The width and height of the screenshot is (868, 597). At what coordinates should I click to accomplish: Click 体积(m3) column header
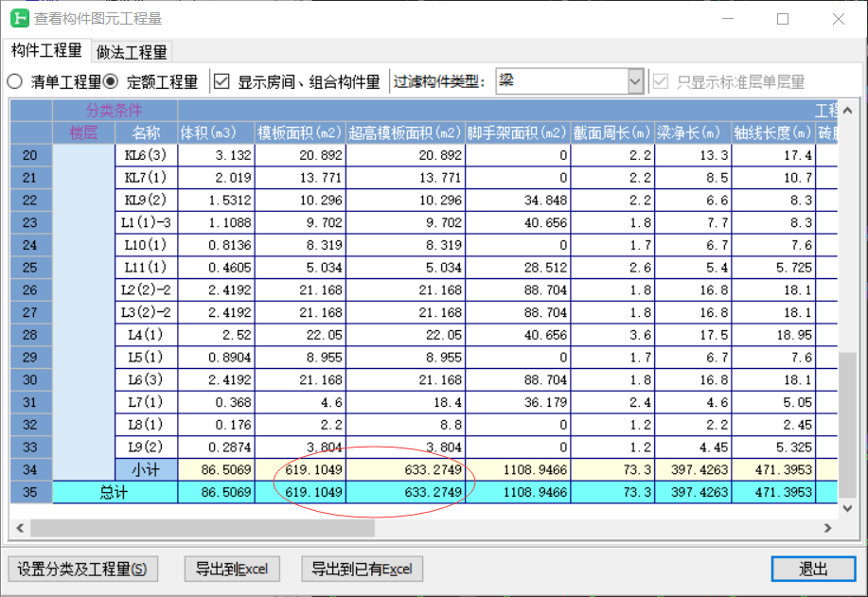click(x=216, y=132)
